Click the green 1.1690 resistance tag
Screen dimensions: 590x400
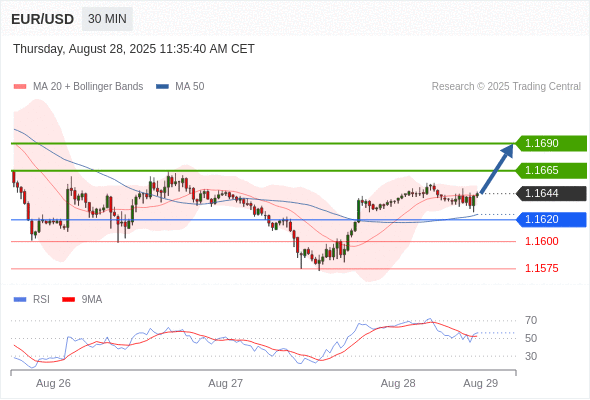(x=551, y=143)
